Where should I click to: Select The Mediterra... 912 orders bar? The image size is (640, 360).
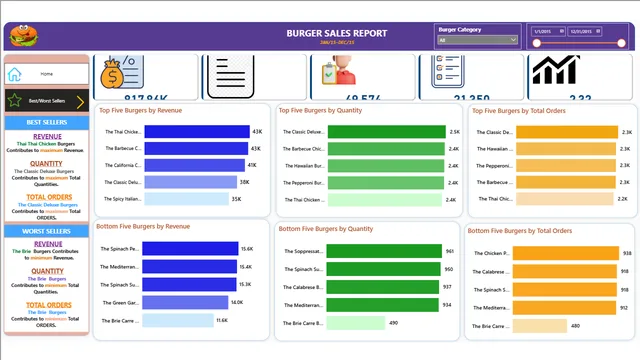(564, 308)
